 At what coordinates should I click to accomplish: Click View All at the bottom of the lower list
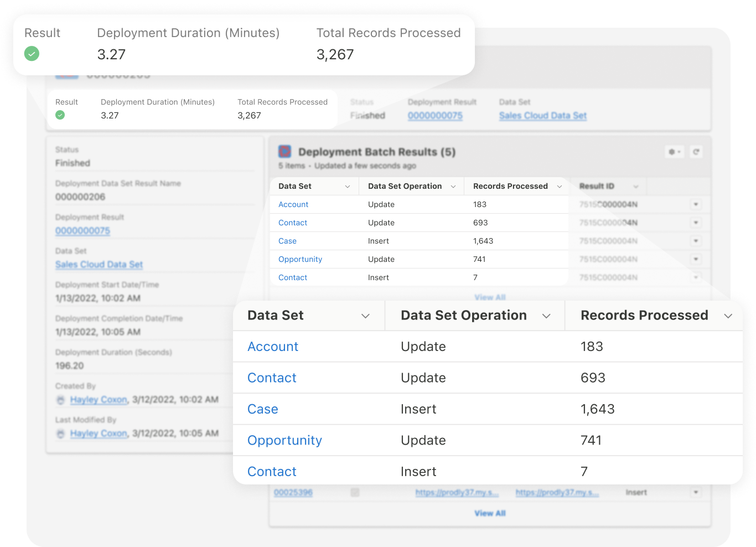pyautogui.click(x=490, y=513)
